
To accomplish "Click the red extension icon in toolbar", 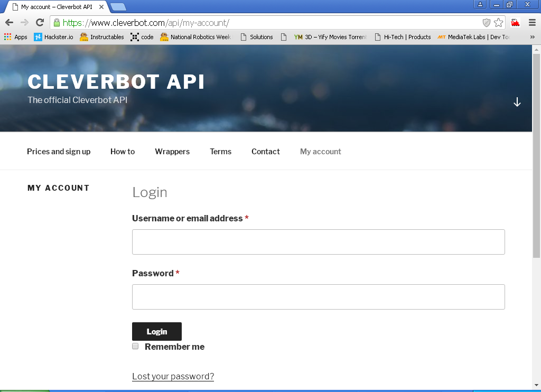I will tap(516, 23).
